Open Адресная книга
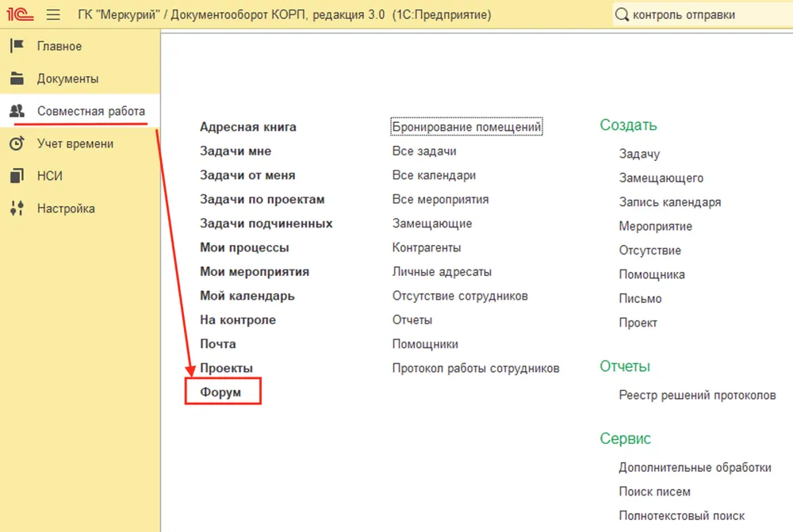Viewport: 793px width, 532px height. [247, 127]
